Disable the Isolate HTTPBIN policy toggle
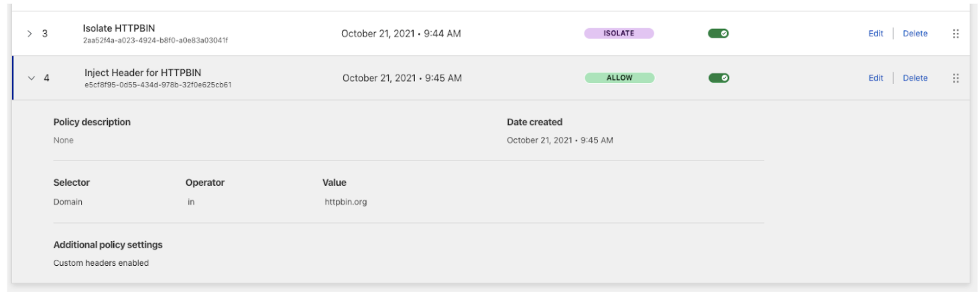 coord(718,34)
